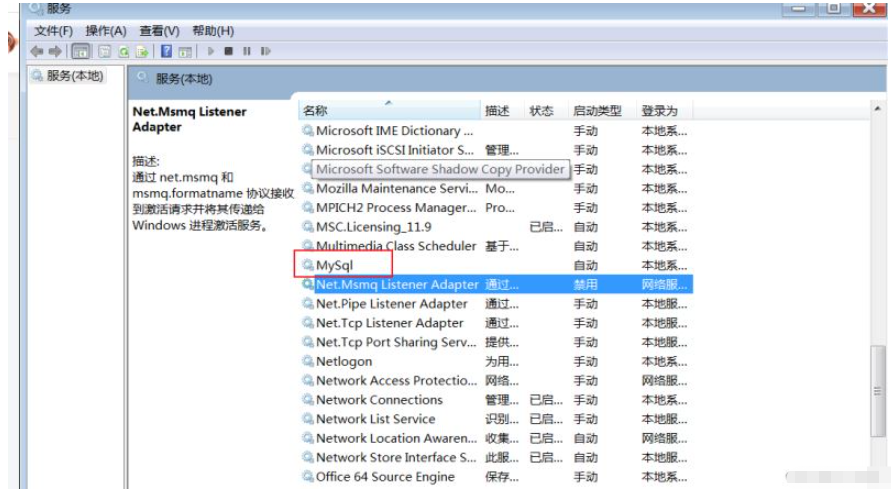Sort by 状态 column header
This screenshot has height=489, width=895.
(x=541, y=111)
